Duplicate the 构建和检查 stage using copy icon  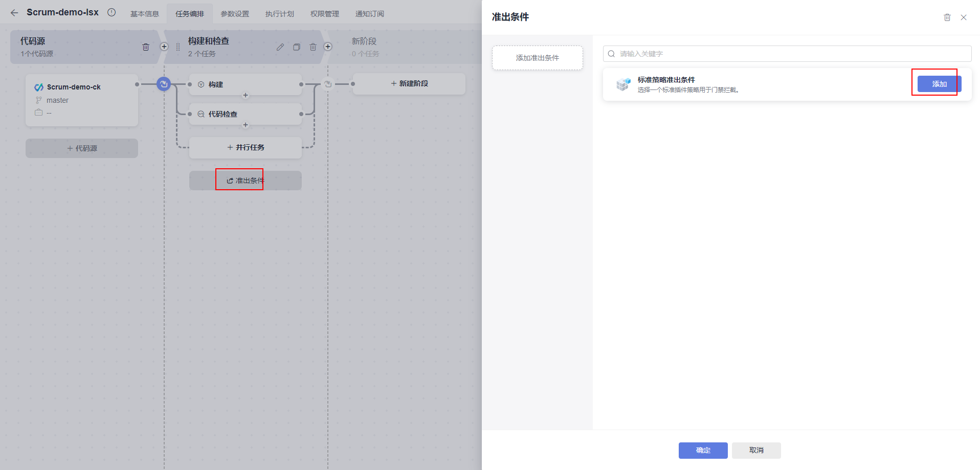click(x=297, y=47)
